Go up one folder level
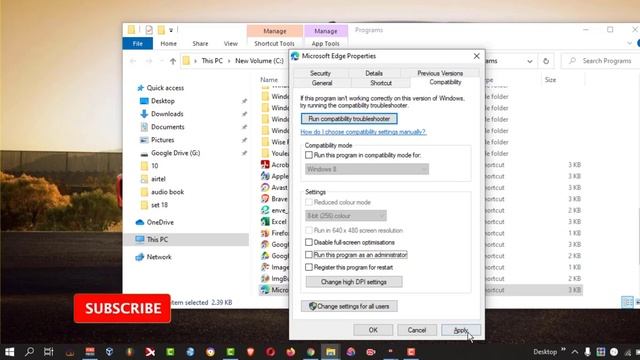The height and width of the screenshot is (360, 640). coord(173,61)
